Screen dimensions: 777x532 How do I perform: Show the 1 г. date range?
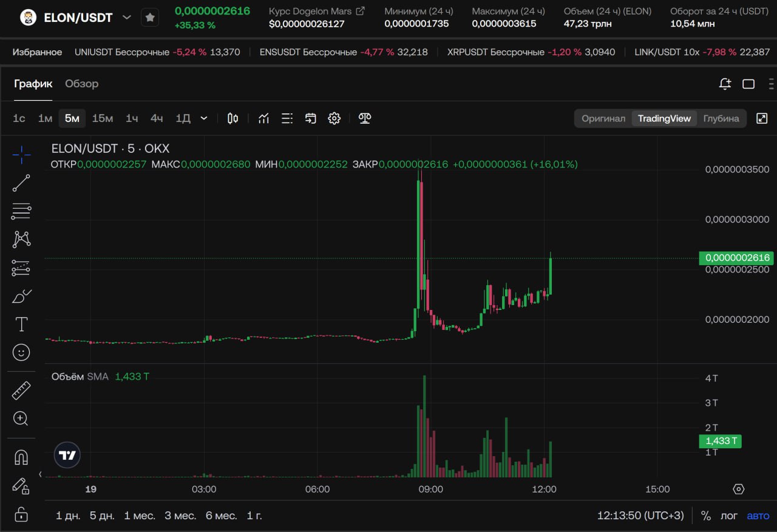tap(254, 516)
